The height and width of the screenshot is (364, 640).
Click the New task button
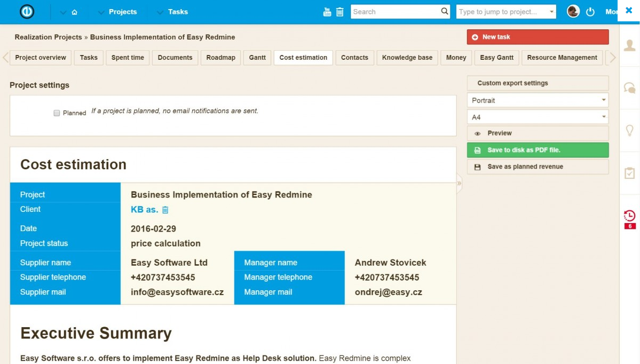[x=538, y=37]
